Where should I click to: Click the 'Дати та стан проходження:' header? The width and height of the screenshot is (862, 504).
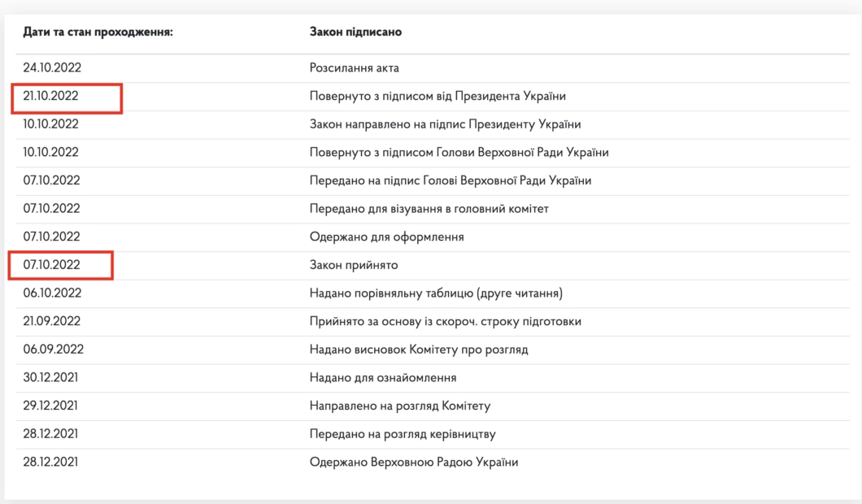(98, 33)
